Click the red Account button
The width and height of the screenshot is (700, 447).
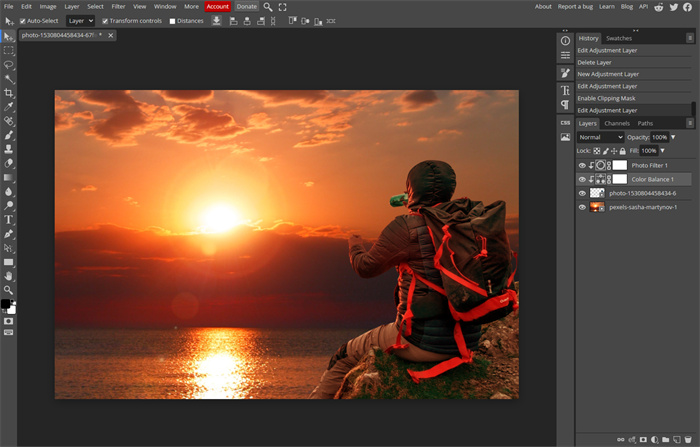click(x=217, y=6)
